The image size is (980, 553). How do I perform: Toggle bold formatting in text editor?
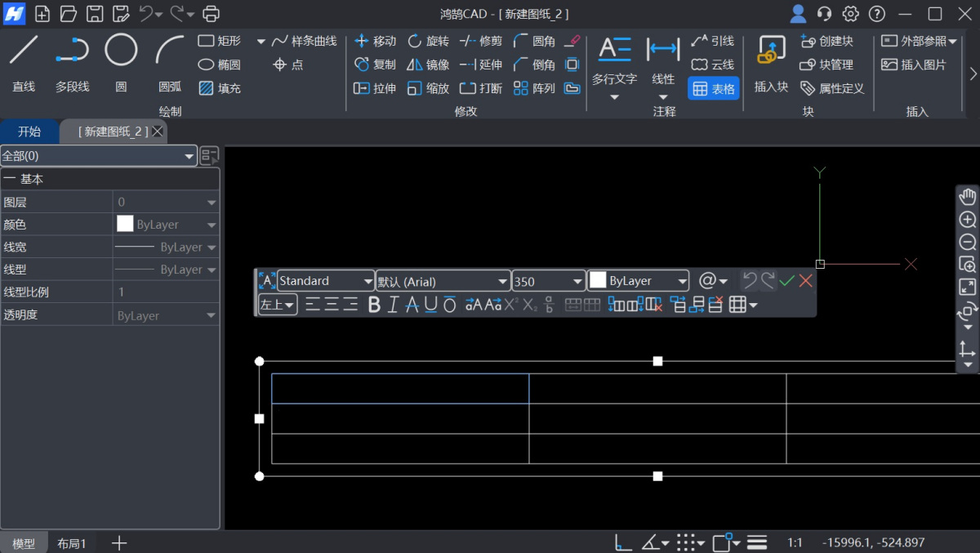(373, 305)
